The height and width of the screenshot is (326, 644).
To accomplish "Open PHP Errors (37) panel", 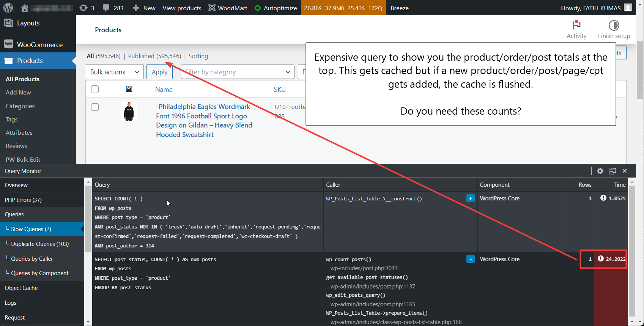I will click(42, 200).
